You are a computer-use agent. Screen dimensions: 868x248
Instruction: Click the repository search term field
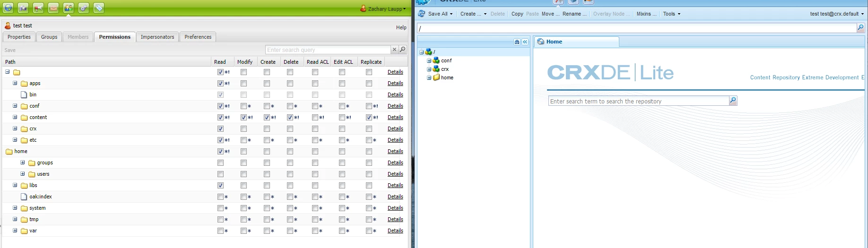[x=639, y=101]
